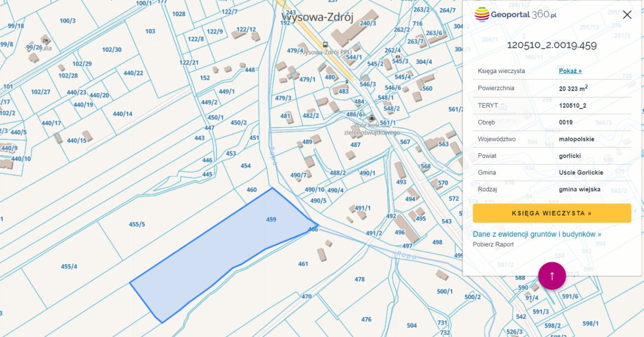Select parcel 470 on the map
Screen dimensions: 644x337
coord(306,297)
